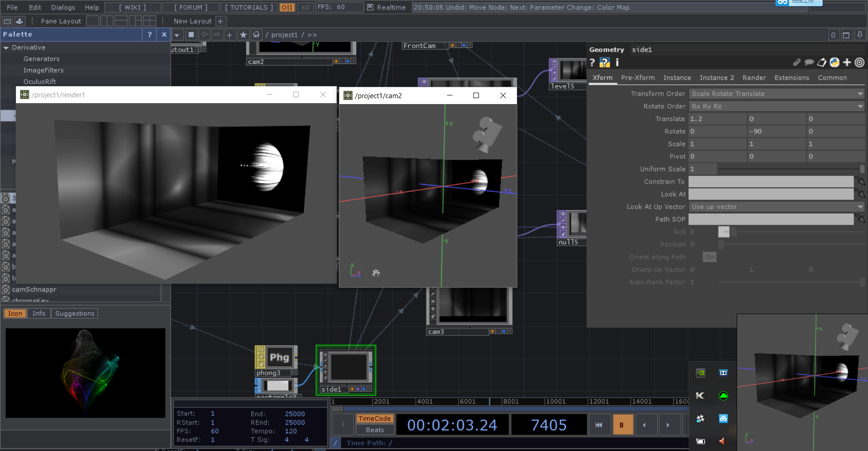The image size is (868, 451).
Task: Click the plus expand icon in parameters
Action: tap(847, 63)
